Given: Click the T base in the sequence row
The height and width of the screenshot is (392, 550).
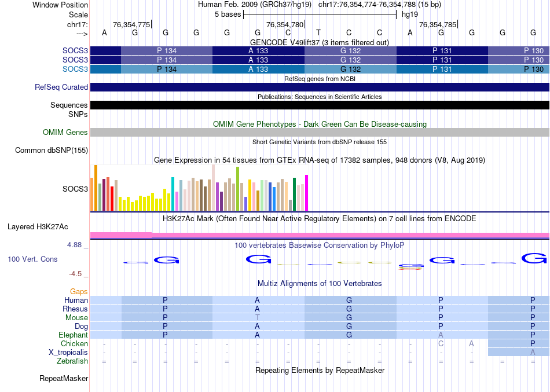Looking at the screenshot, I should point(318,32).
